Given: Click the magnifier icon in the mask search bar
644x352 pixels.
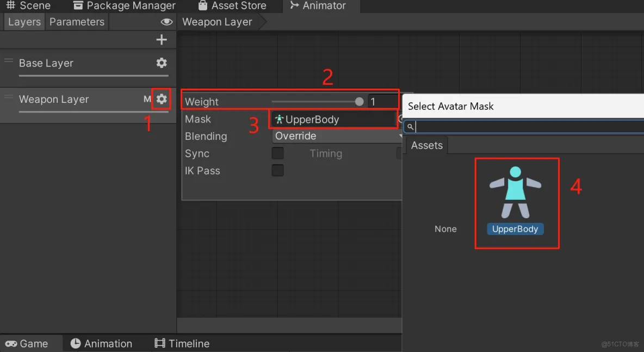Looking at the screenshot, I should tap(411, 126).
